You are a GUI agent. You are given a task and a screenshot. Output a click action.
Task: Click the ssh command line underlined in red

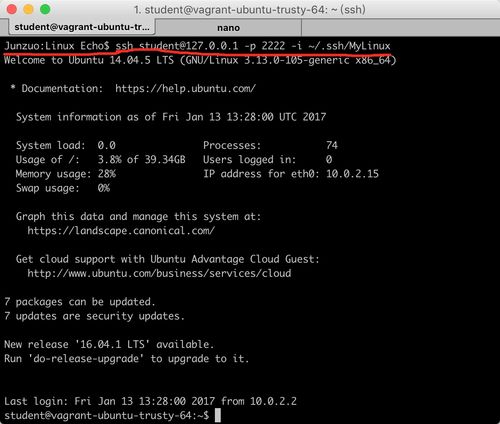click(x=253, y=46)
